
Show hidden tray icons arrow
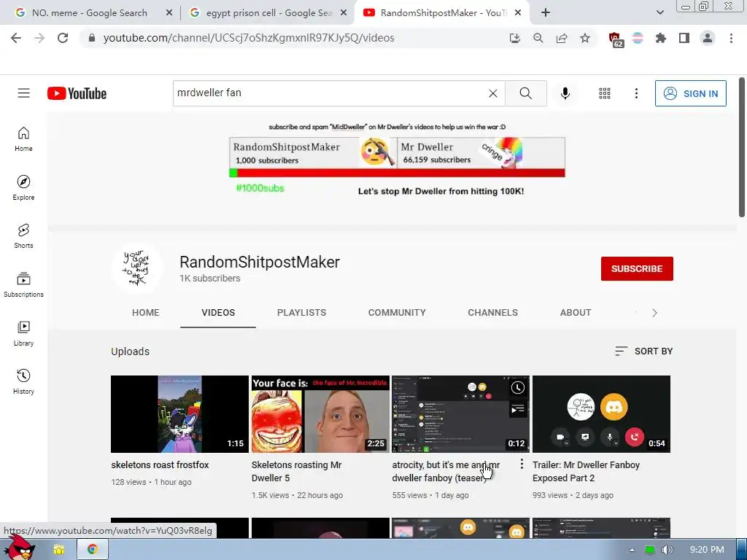(x=632, y=550)
